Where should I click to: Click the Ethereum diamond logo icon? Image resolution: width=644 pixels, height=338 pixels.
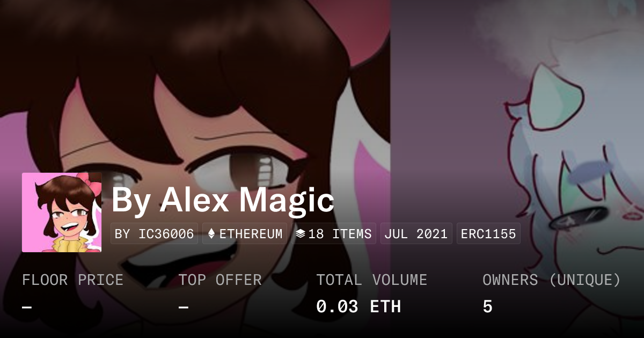[x=211, y=234]
